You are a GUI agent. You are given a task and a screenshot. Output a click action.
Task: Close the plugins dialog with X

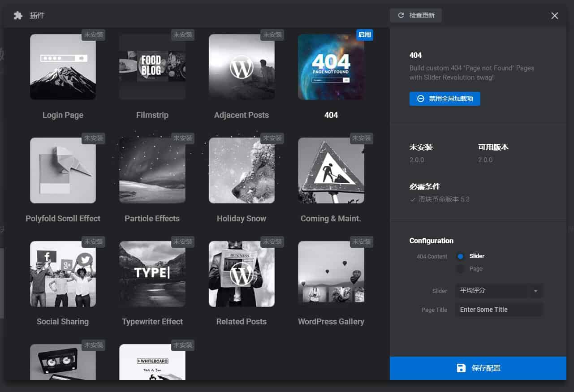point(555,16)
